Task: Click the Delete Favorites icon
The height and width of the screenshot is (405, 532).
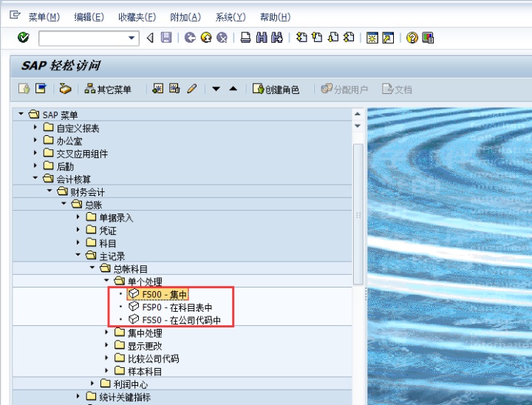Action: pyautogui.click(x=174, y=89)
